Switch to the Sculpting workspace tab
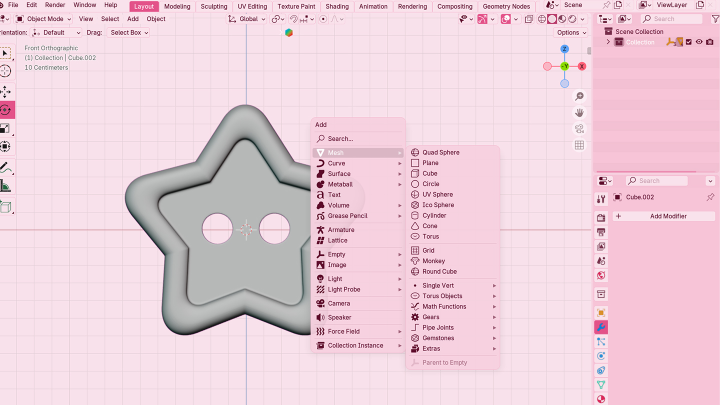This screenshot has width=720, height=405. coord(214,6)
